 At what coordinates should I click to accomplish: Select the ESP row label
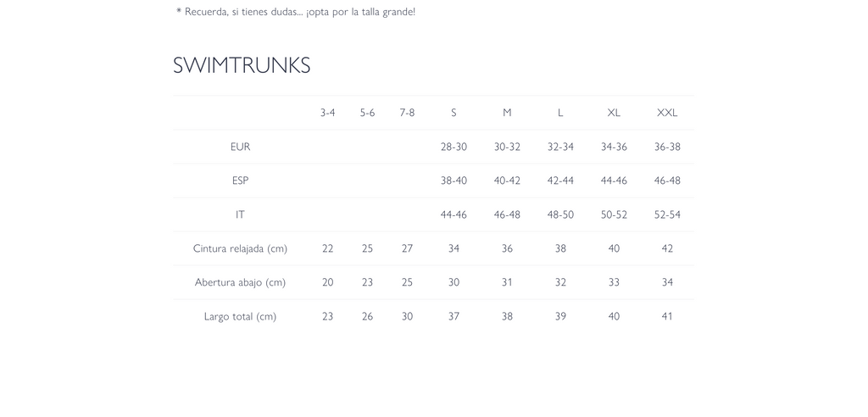(240, 181)
